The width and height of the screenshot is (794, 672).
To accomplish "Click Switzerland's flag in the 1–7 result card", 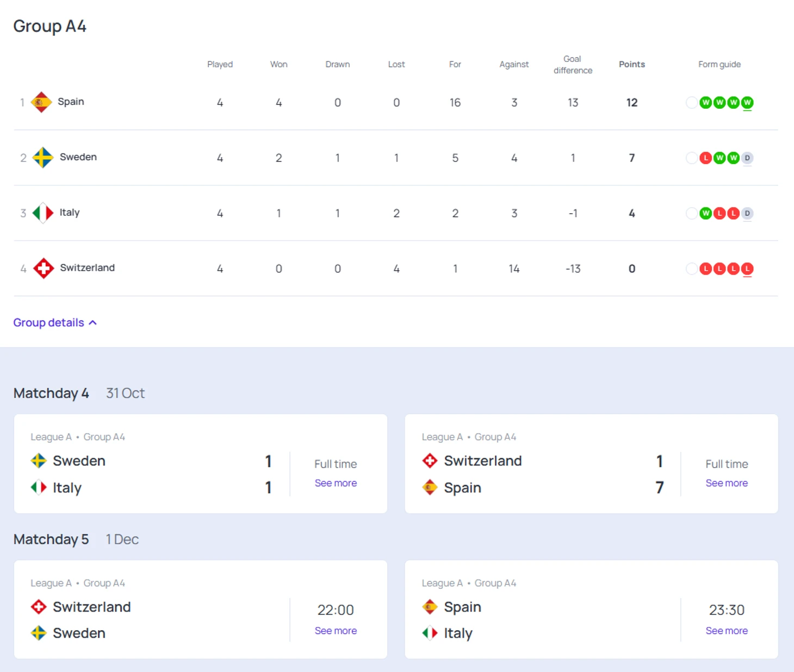I will tap(430, 461).
